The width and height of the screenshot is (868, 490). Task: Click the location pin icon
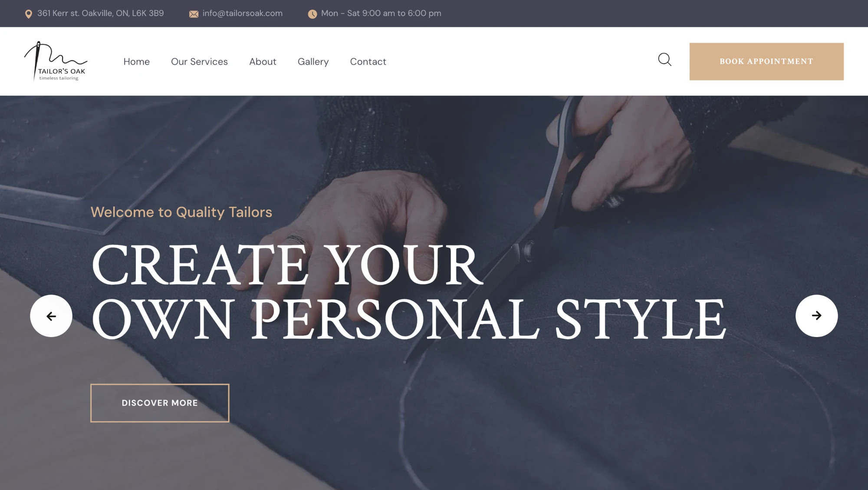point(29,14)
